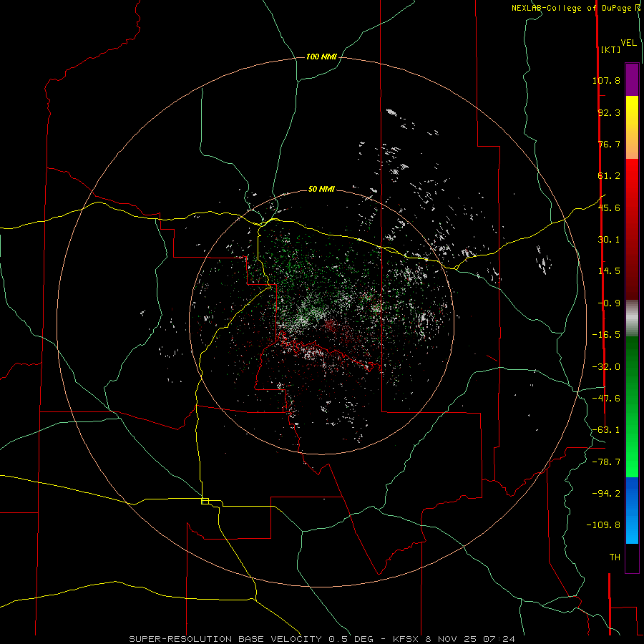Screen dimensions: 644x644
Task: Pick the purple segment of the color bar
Action: [632, 79]
